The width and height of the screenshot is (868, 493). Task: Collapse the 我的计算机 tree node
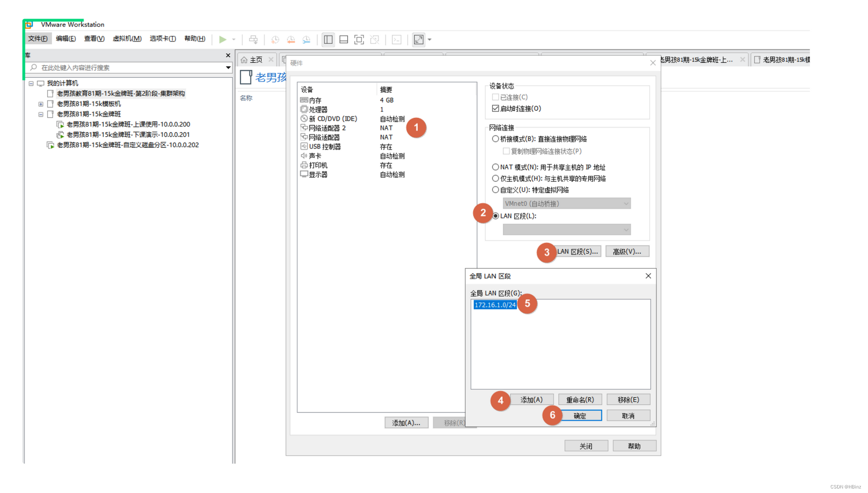(x=31, y=83)
